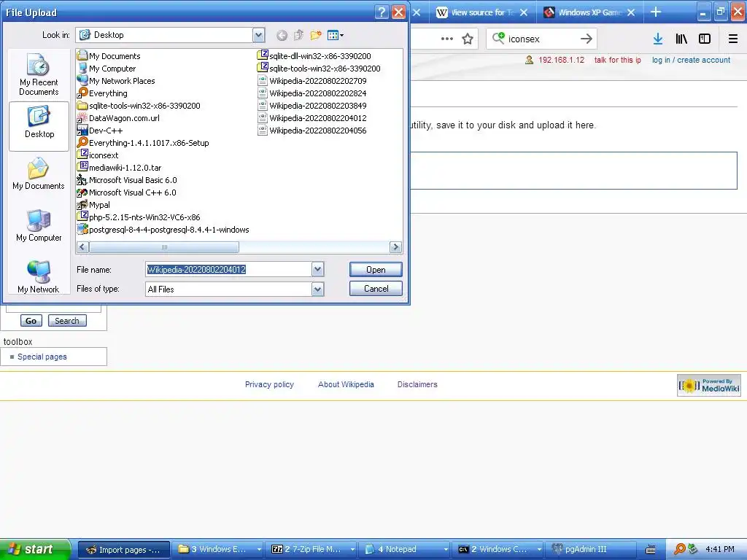Screen dimensions: 747x560
Task: Open the View menu dropdown icon
Action: tap(336, 35)
